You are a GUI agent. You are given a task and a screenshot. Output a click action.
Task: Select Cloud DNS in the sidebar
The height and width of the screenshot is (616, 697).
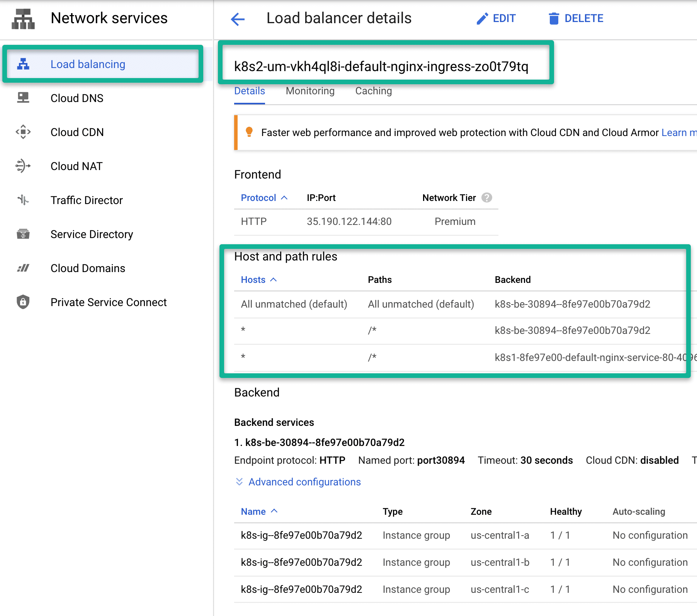[x=76, y=98]
